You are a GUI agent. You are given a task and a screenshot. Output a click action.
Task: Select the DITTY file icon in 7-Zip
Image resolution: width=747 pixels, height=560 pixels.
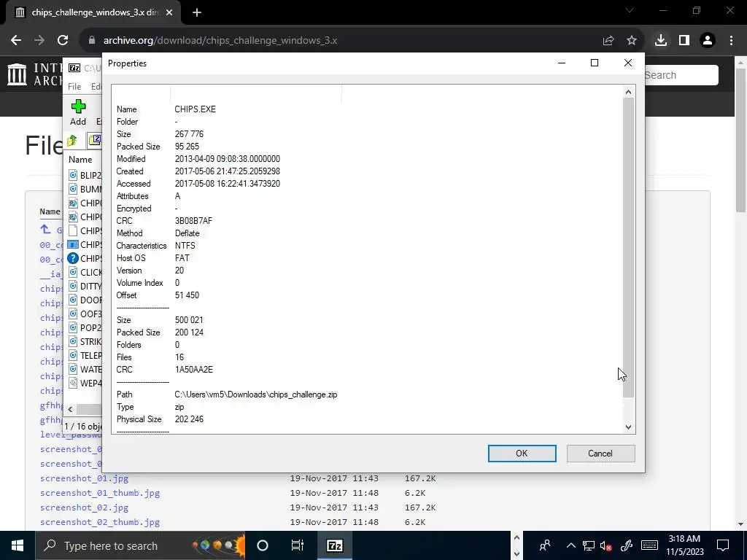(x=73, y=286)
